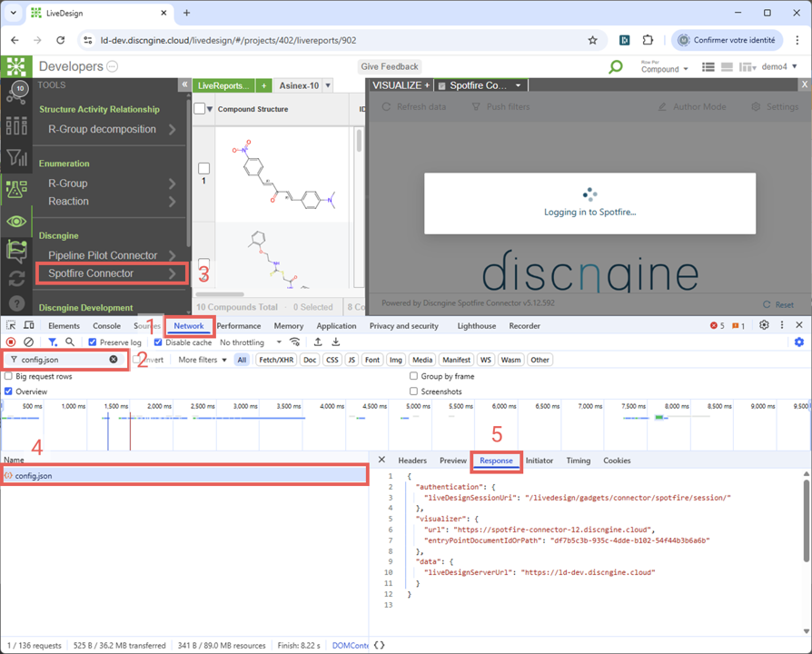Collapse the TOOLS panel double arrow
The height and width of the screenshot is (654, 812).
click(x=183, y=84)
